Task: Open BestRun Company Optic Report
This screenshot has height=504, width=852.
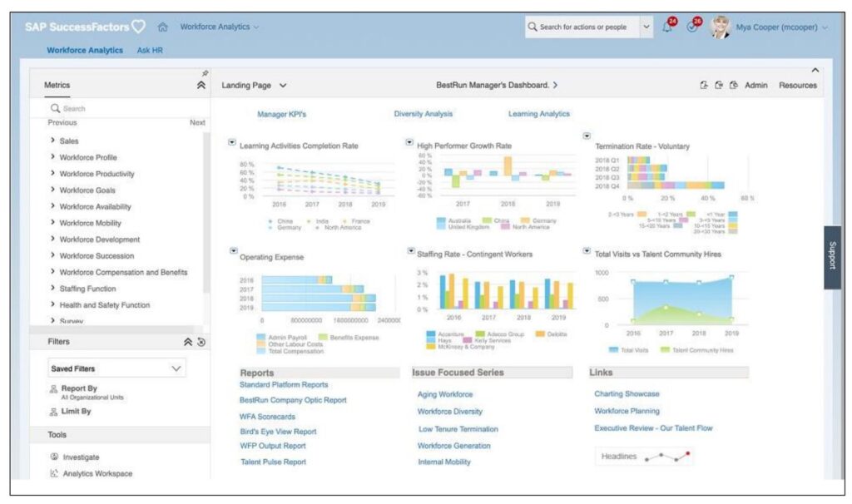Action: [x=293, y=400]
